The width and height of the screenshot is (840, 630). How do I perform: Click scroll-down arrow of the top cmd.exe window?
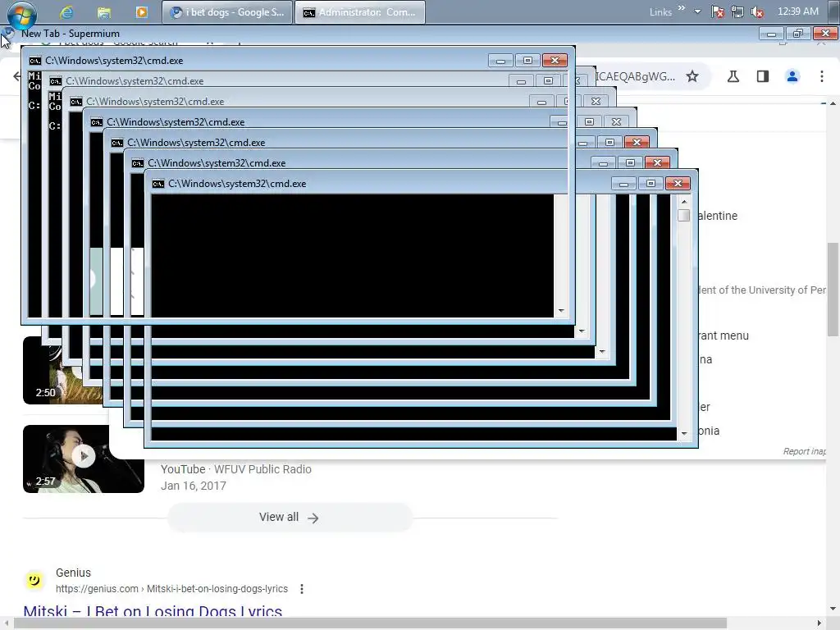561,311
